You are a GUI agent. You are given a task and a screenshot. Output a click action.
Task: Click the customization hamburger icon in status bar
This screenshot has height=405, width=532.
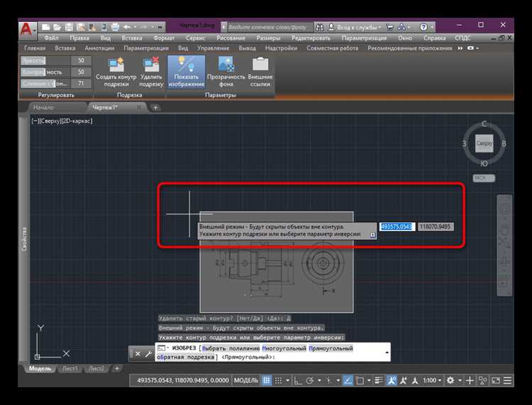coord(508,381)
